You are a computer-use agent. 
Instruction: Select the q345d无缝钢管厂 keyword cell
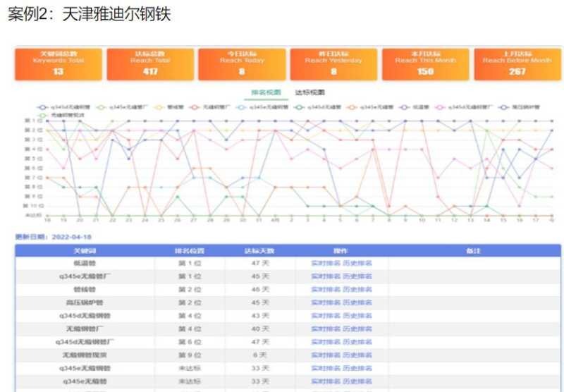tap(85, 342)
